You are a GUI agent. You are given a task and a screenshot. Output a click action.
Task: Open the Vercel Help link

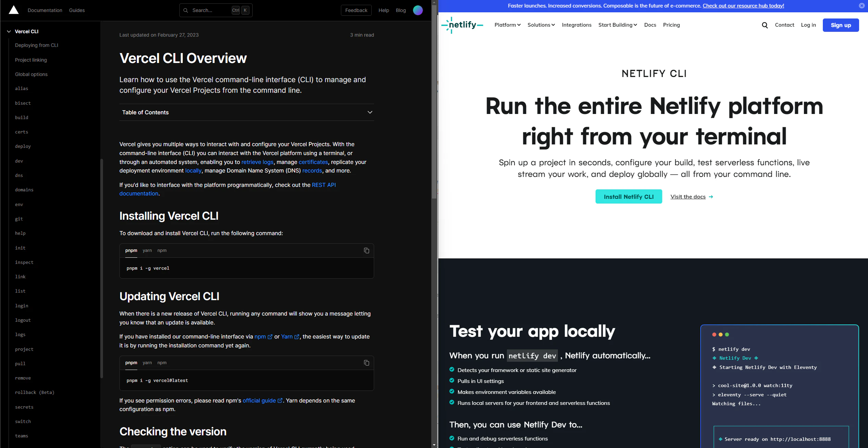point(384,10)
